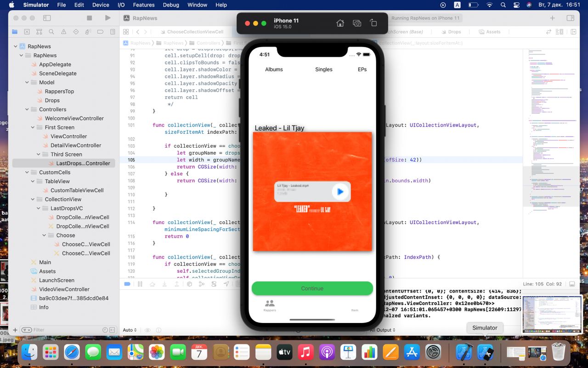Screen dimensions: 588x368
Task: Tap EPs in the iPhone app
Action: [362, 69]
